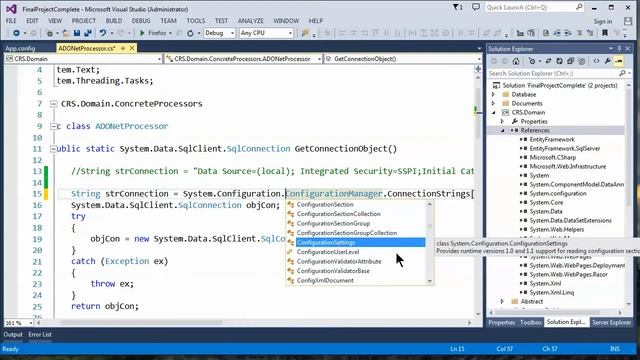The height and width of the screenshot is (360, 640).
Task: Open the notifications flag icon
Action: click(458, 7)
